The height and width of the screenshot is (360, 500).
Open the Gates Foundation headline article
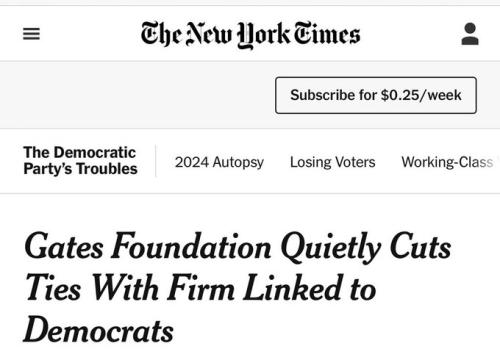pyautogui.click(x=238, y=287)
